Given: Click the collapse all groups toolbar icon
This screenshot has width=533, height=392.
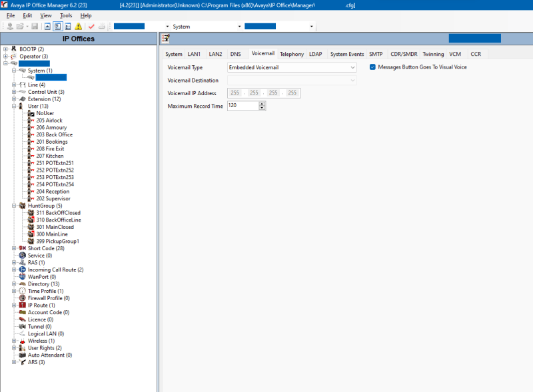Looking at the screenshot, I should click(47, 26).
